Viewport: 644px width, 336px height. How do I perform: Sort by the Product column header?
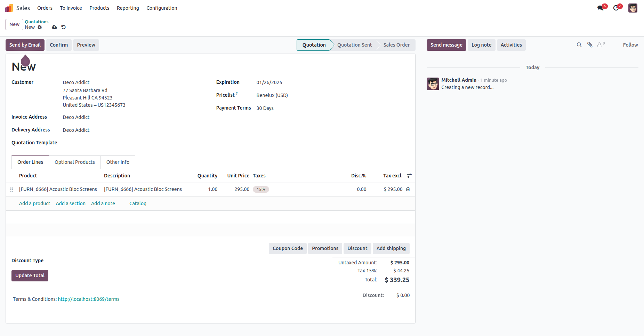(28, 176)
